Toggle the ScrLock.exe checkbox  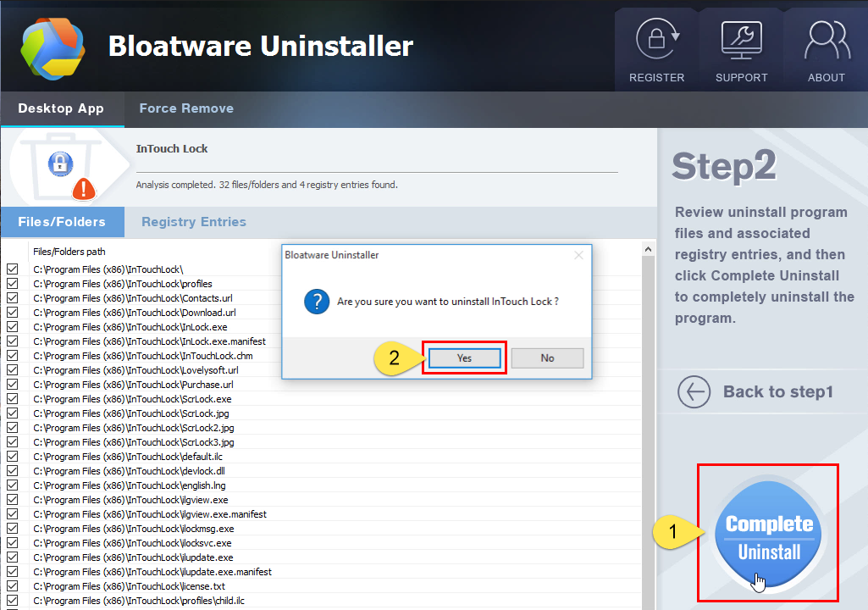click(12, 399)
